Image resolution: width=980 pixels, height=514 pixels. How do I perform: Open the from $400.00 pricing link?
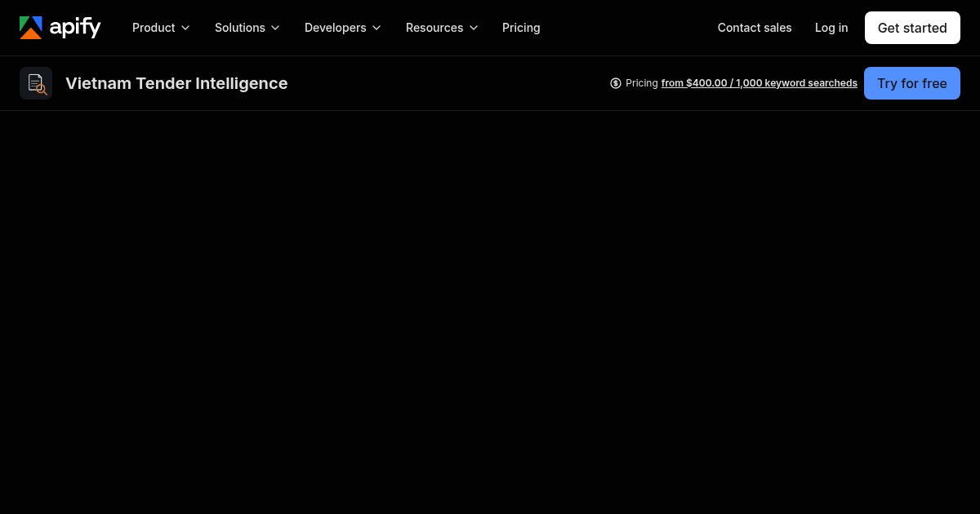click(759, 83)
